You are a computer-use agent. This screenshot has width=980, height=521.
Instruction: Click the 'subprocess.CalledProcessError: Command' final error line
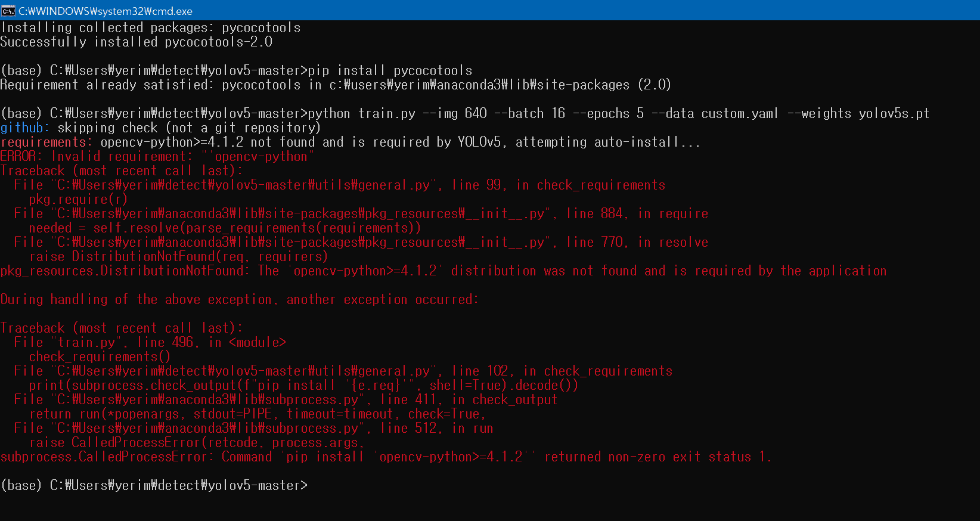click(x=386, y=457)
